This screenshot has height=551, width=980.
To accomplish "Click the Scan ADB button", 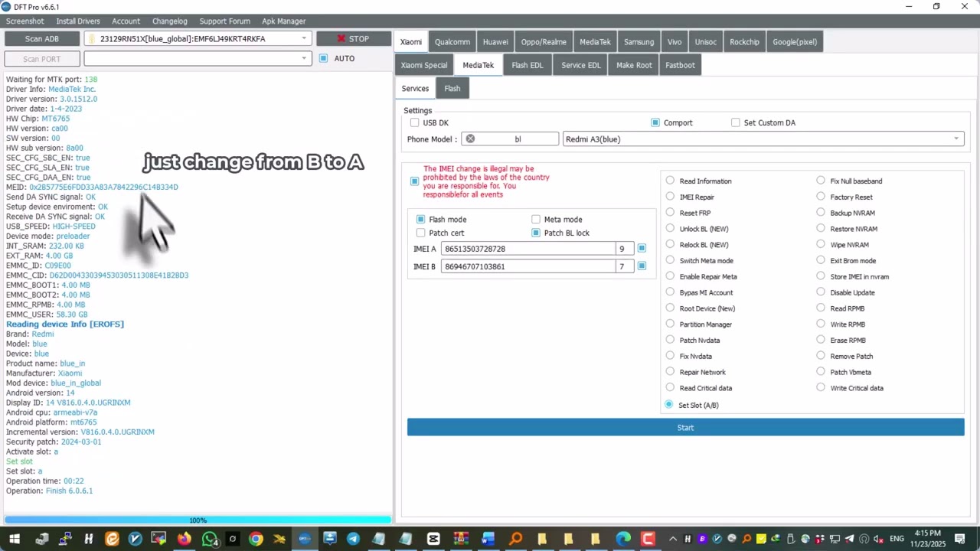I will (41, 39).
